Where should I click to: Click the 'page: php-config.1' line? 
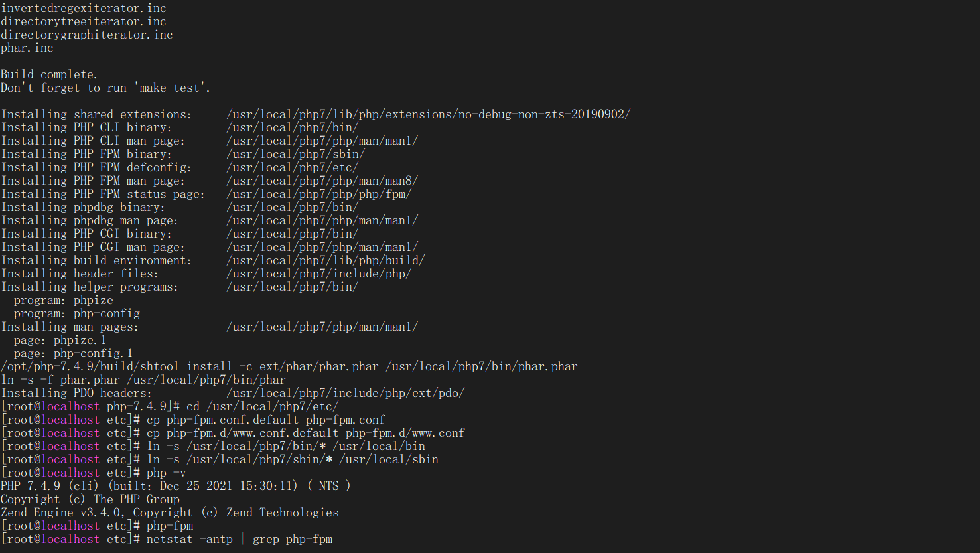[73, 353]
